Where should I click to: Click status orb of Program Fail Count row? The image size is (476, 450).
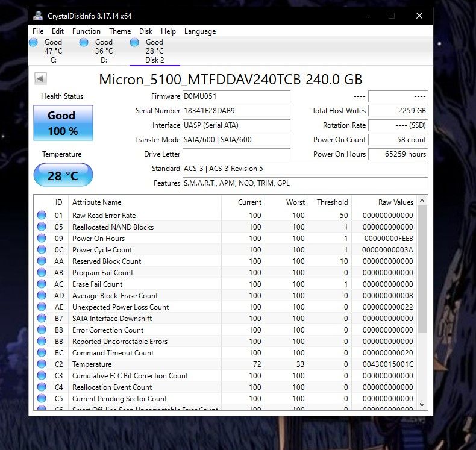coord(42,272)
